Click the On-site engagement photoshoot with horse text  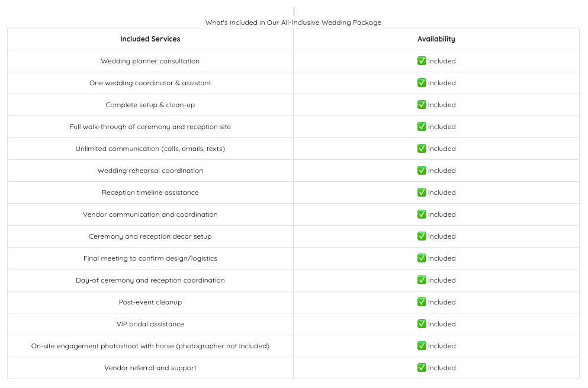pos(150,346)
